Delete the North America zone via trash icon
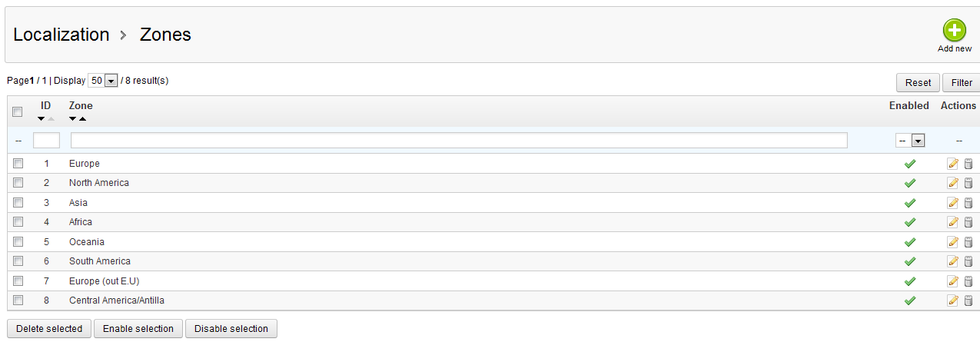This screenshot has height=342, width=980. pos(968,183)
